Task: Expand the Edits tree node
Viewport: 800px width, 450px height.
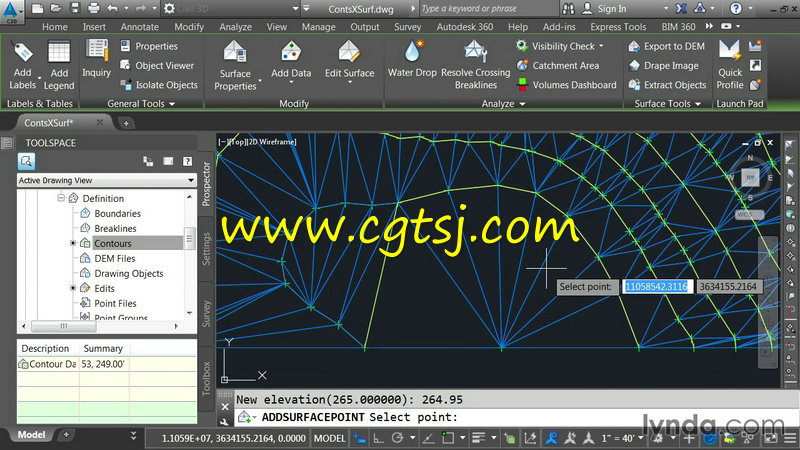Action: click(73, 288)
